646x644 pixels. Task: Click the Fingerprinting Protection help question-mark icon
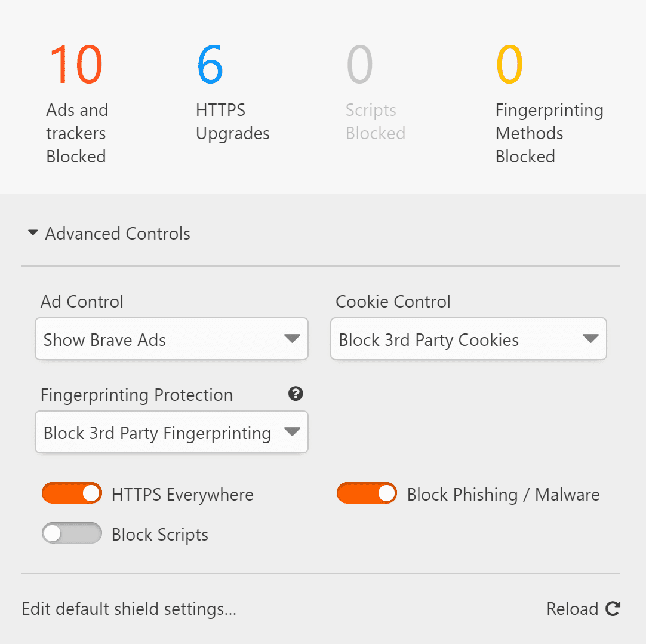[296, 394]
